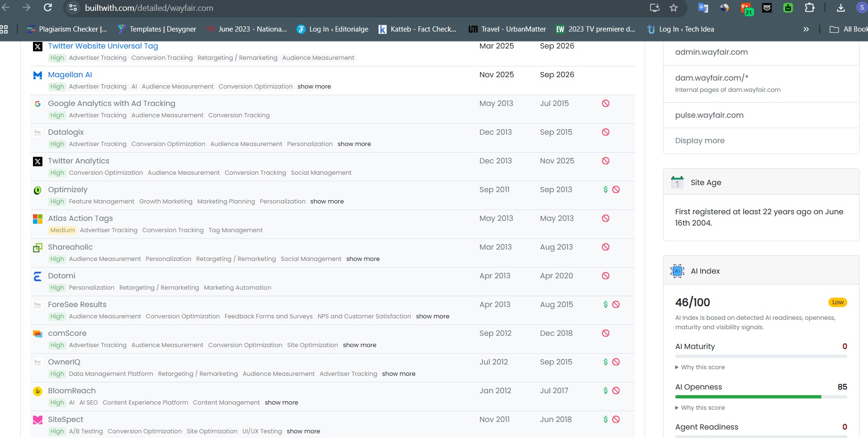Click the Medium tag in Atlas Action Tags row

pos(63,230)
